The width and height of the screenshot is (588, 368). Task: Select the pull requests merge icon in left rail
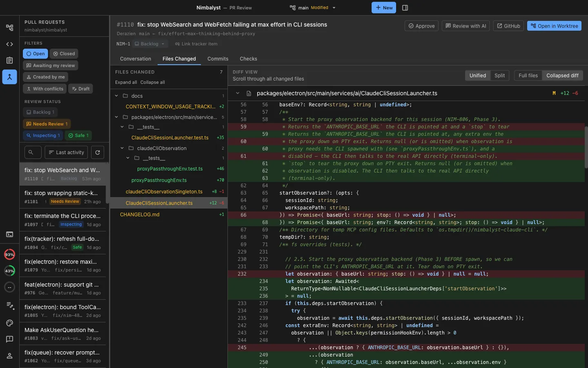[9, 77]
